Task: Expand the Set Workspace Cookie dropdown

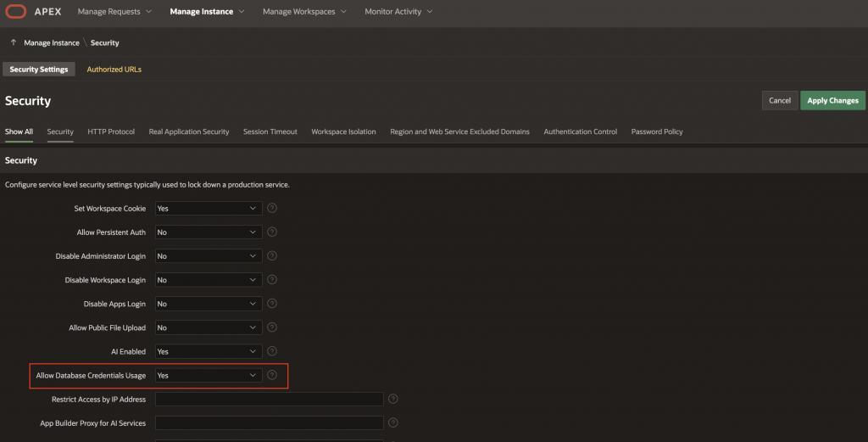Action: tap(209, 208)
